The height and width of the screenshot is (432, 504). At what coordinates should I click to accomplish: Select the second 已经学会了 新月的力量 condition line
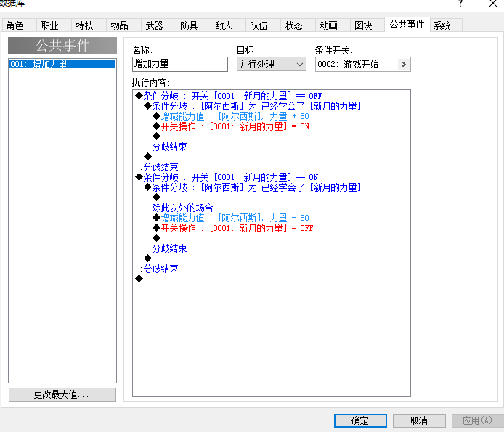click(253, 187)
